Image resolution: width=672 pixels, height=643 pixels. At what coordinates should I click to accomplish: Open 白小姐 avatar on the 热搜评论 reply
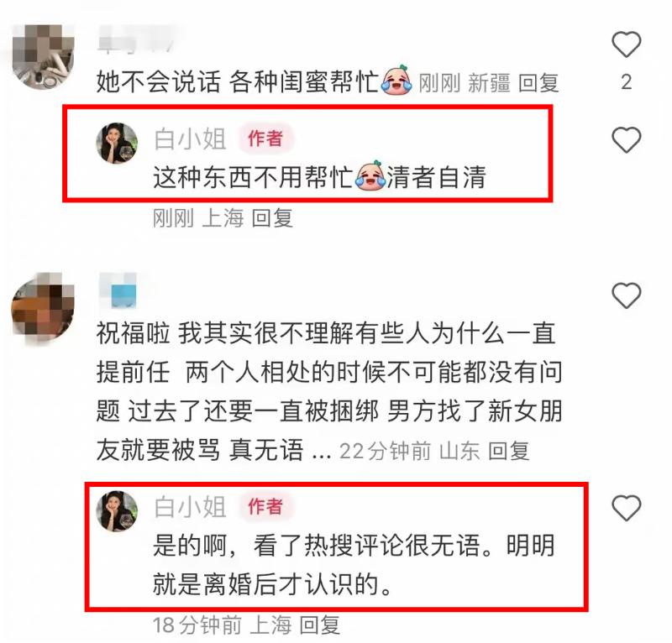(117, 511)
